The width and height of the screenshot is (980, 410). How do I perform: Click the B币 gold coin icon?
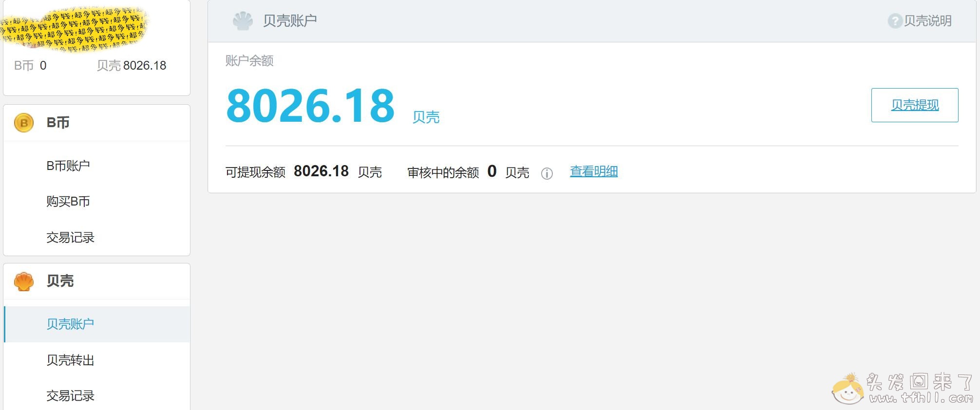24,123
